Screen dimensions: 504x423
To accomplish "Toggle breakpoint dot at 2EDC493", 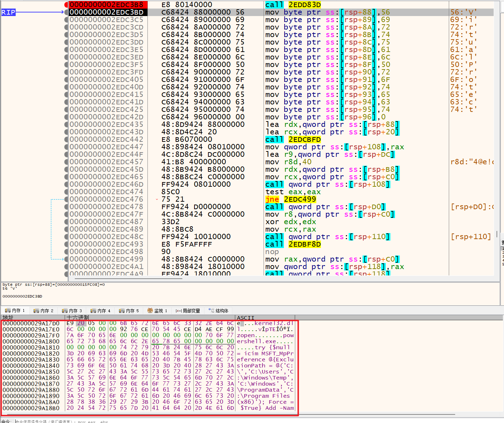I will click(66, 244).
